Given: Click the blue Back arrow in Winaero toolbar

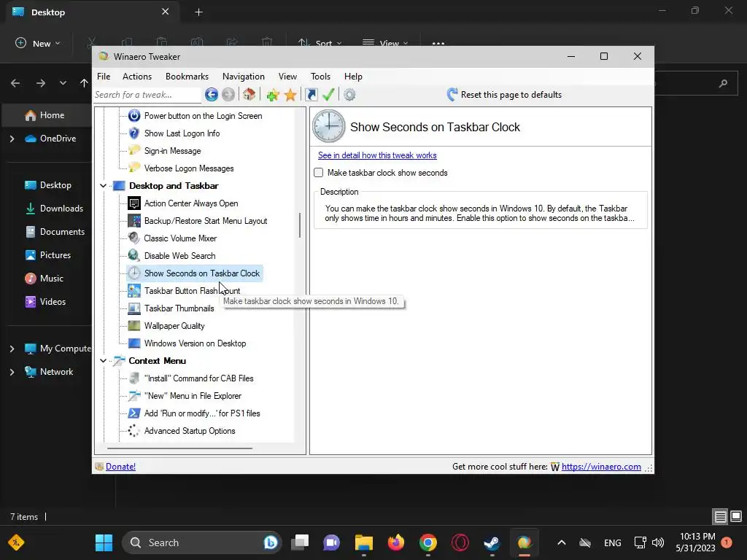Looking at the screenshot, I should coord(212,95).
